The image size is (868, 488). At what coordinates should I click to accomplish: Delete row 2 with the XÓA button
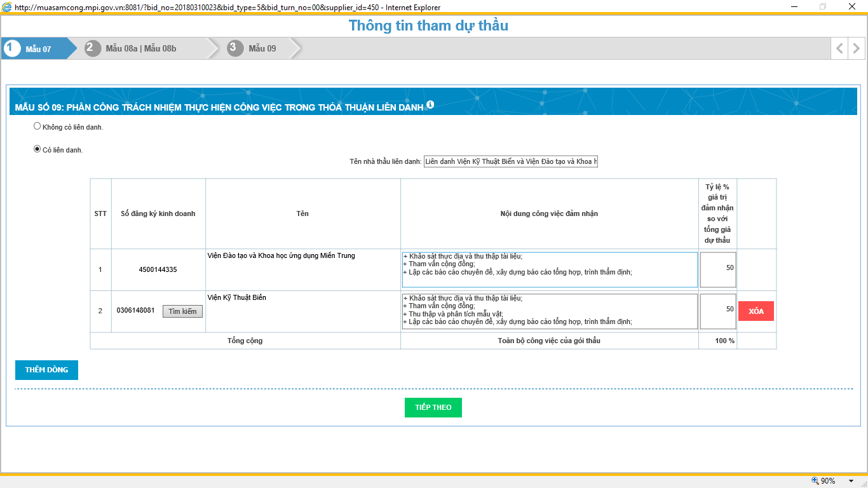(x=756, y=311)
